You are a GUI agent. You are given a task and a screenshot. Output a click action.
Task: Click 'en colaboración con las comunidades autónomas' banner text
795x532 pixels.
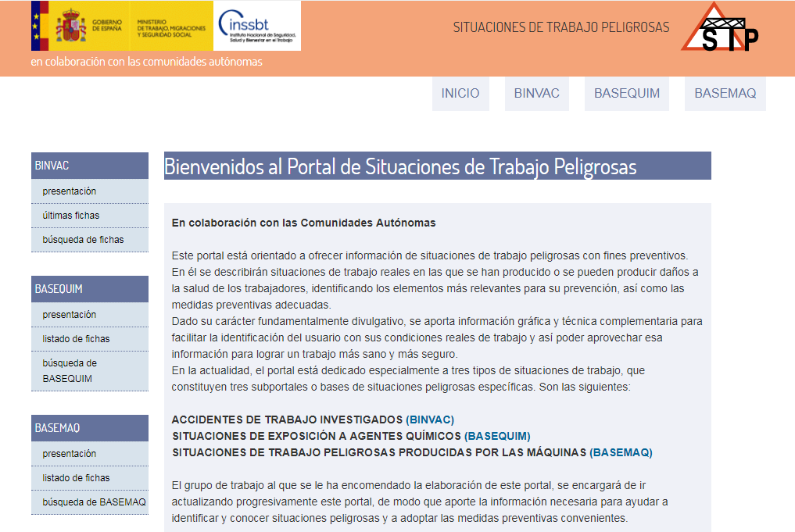pos(146,62)
